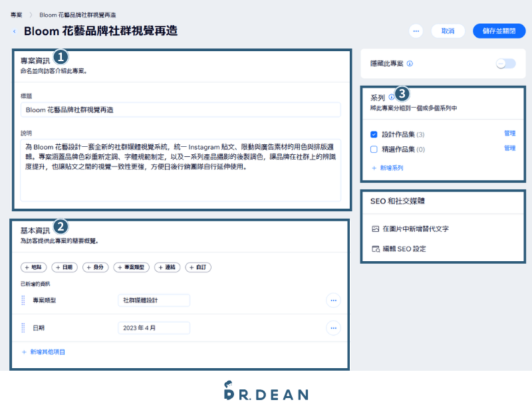
Task: Uncheck the 設計作品集 checkbox
Action: coord(374,135)
